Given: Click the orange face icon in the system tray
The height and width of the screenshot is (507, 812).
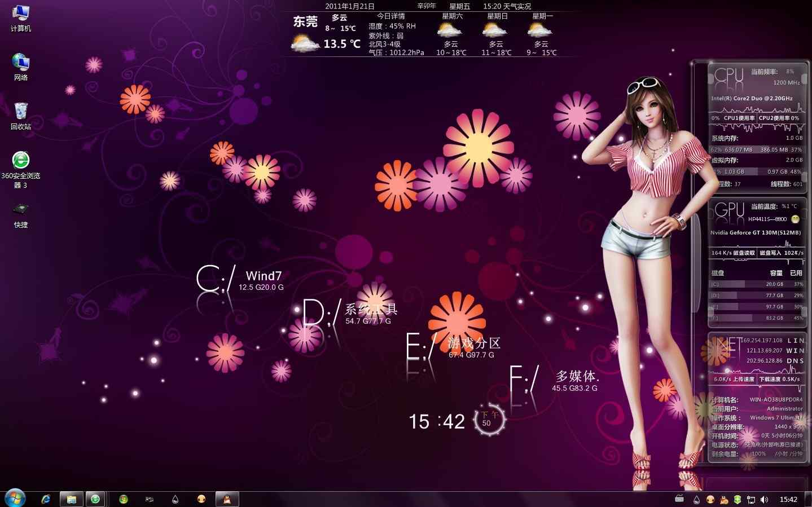Looking at the screenshot, I should pyautogui.click(x=710, y=500).
